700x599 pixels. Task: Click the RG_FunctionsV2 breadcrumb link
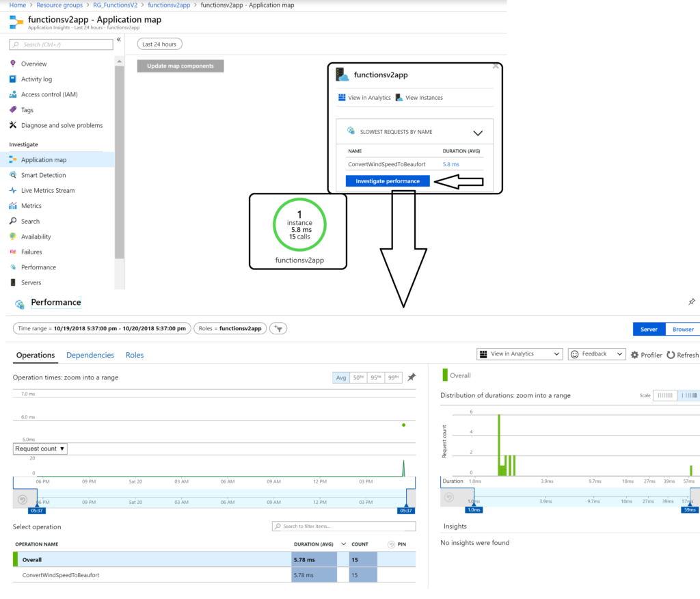(x=117, y=5)
